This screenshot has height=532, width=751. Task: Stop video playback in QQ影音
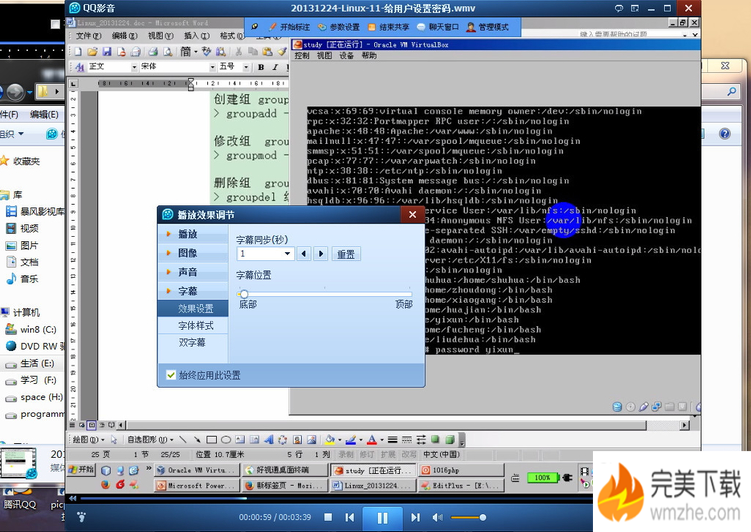click(x=328, y=517)
